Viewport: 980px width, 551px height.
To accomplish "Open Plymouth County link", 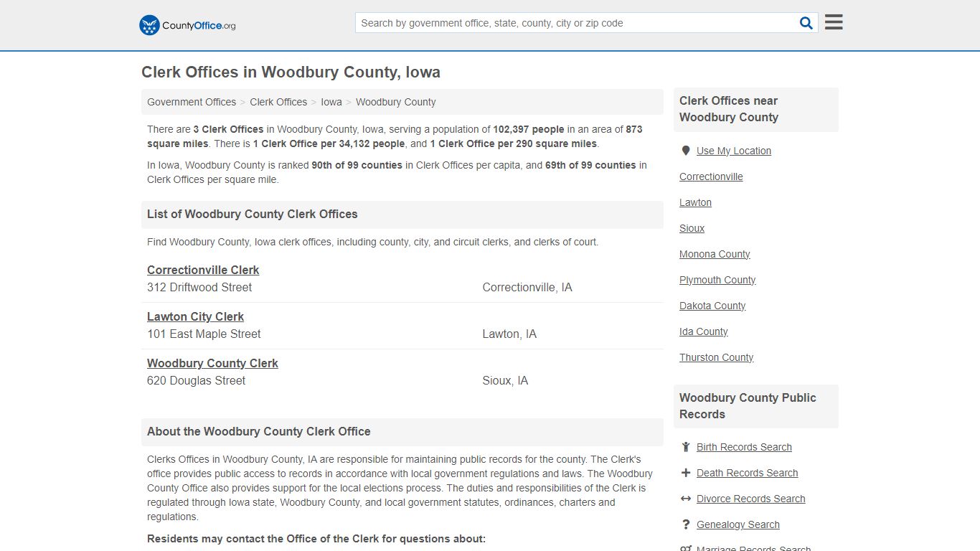I will coord(717,280).
